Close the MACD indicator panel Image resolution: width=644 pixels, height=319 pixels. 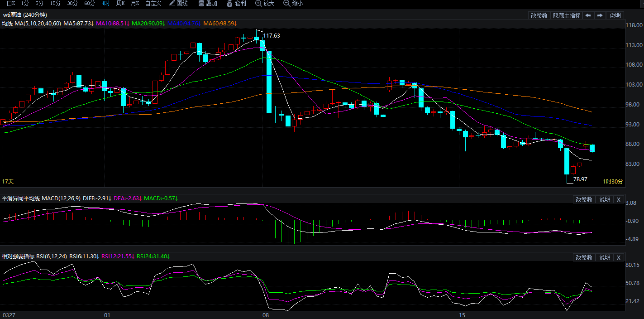click(619, 200)
